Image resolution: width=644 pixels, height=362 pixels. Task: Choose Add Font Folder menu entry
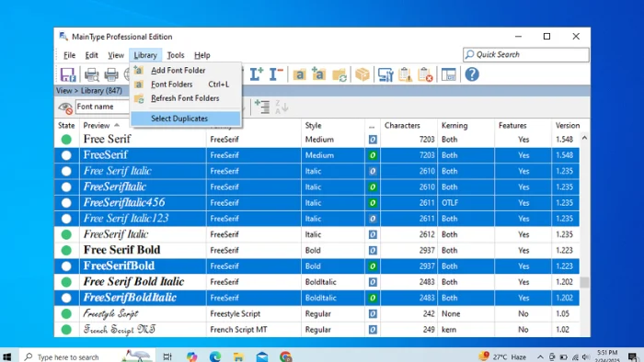[x=186, y=71]
